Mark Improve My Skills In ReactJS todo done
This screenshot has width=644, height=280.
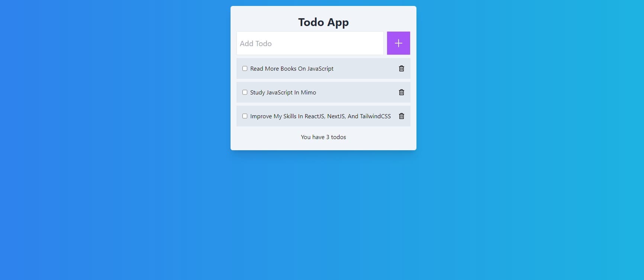pyautogui.click(x=245, y=116)
